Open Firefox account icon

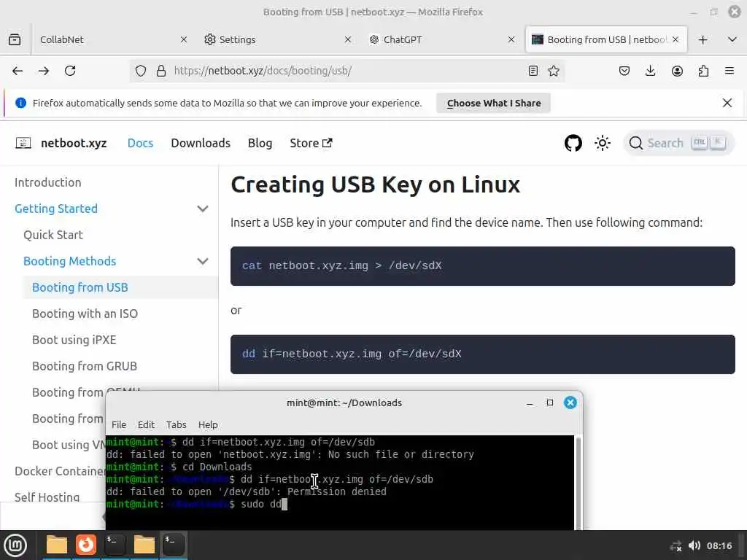[677, 71]
